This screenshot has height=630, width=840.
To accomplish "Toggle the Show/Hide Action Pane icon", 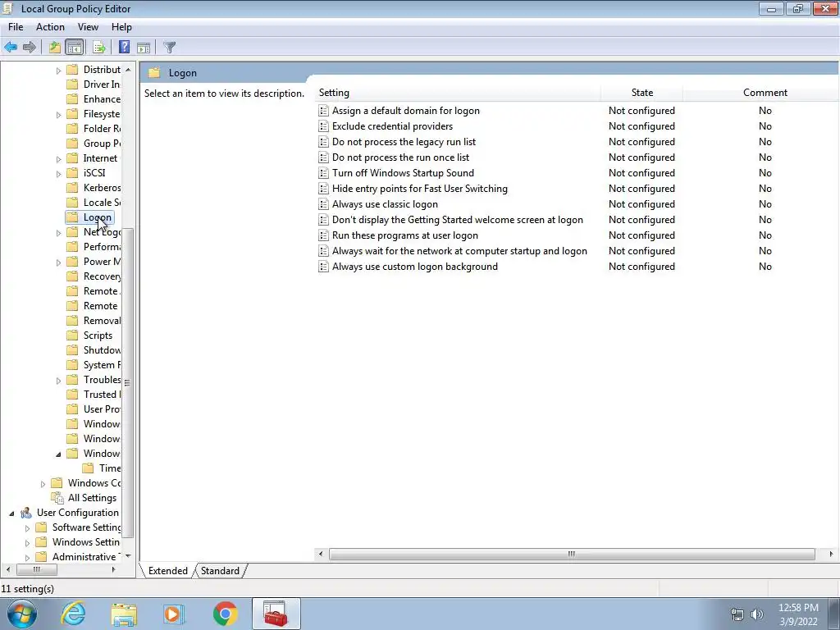I will point(144,47).
